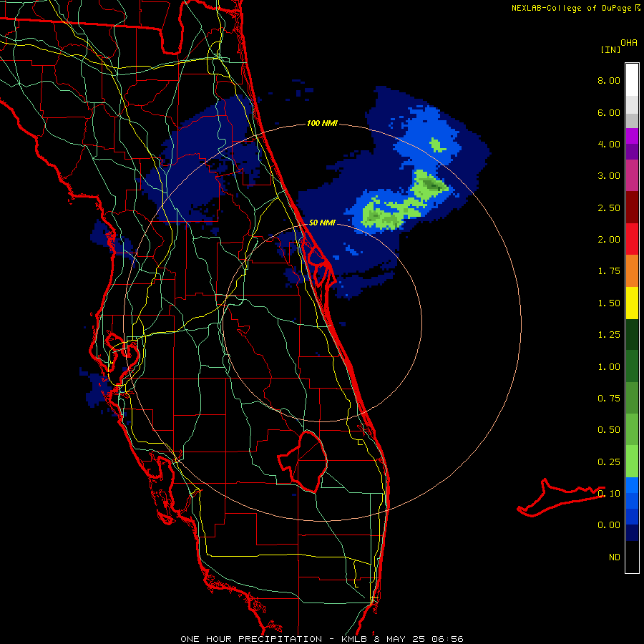Pick the bright red swatch near 2.00
The image size is (644, 644).
pyautogui.click(x=632, y=239)
